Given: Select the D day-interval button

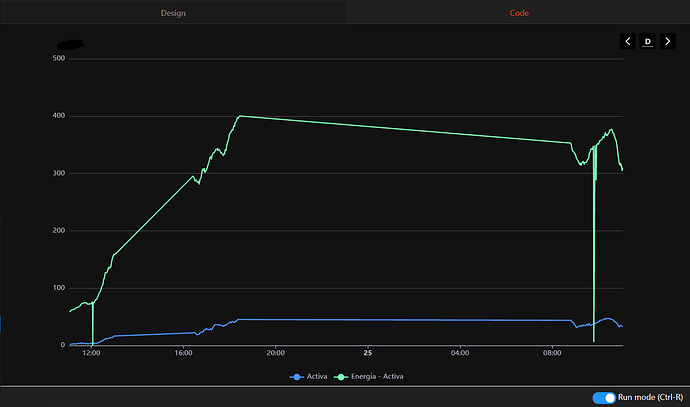Looking at the screenshot, I should 647,41.
